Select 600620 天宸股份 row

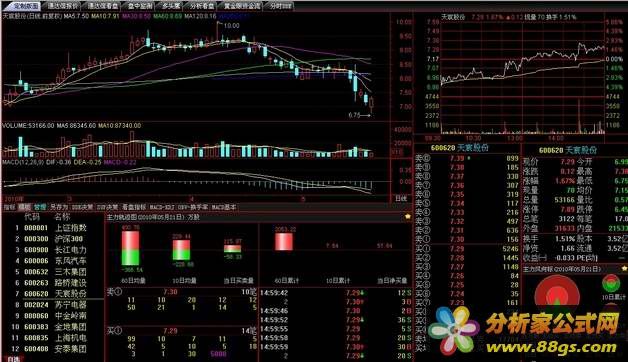coord(52,294)
